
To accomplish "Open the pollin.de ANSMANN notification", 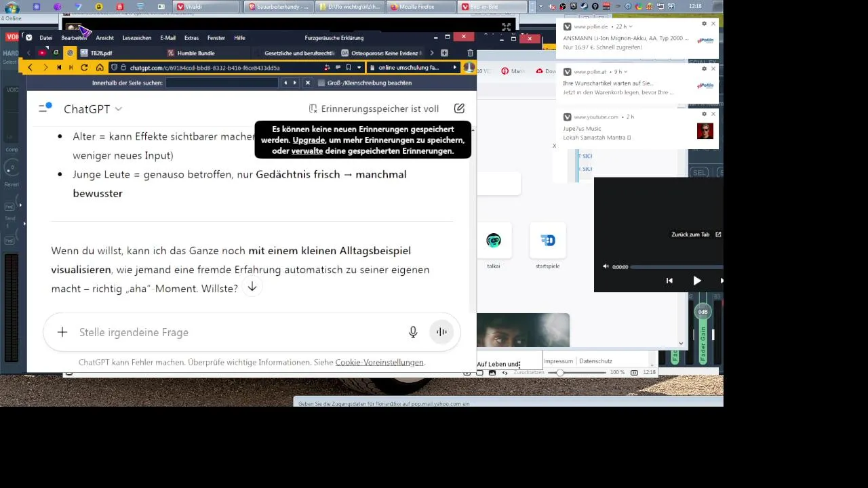I will pyautogui.click(x=637, y=38).
